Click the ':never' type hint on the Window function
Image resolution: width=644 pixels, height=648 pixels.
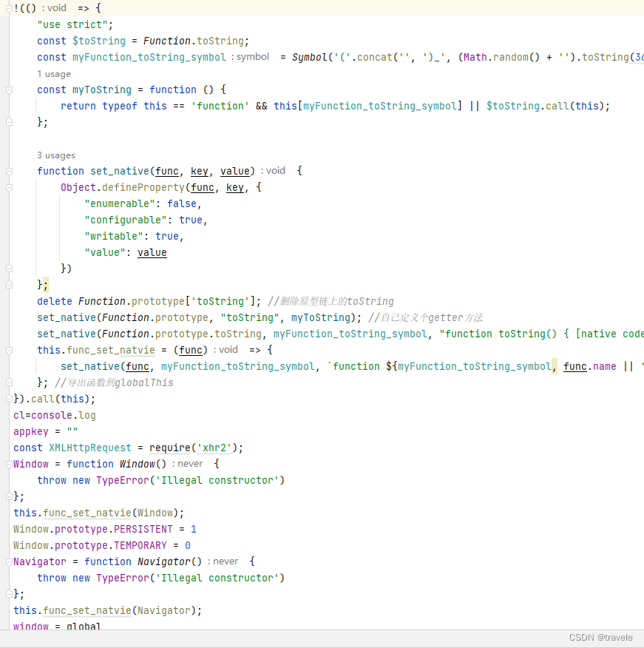(189, 464)
